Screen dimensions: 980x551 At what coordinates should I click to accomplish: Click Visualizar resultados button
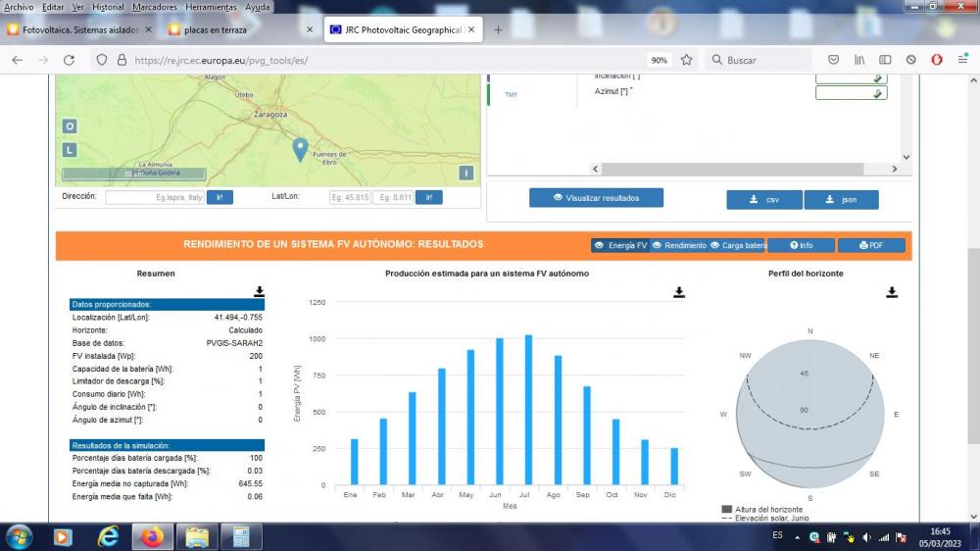[596, 198]
